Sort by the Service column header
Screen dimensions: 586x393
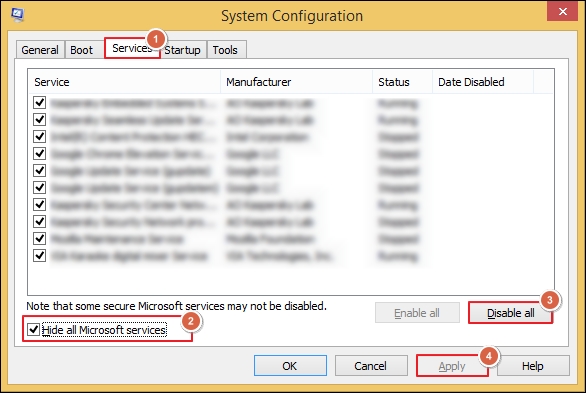coord(124,82)
